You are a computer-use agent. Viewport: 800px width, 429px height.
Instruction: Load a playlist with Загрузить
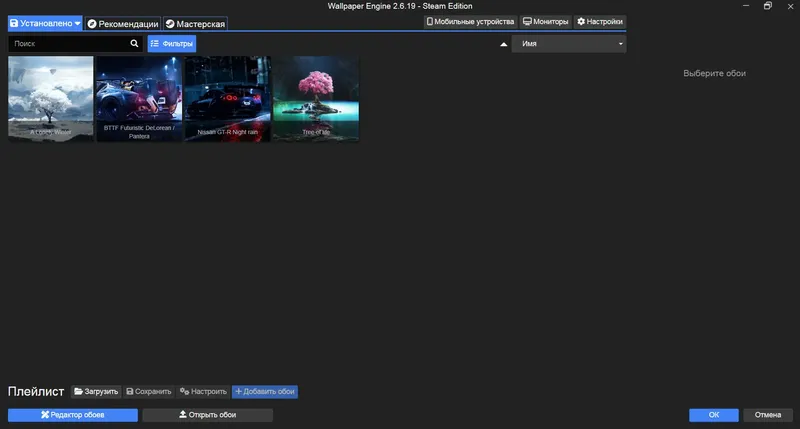coord(96,391)
